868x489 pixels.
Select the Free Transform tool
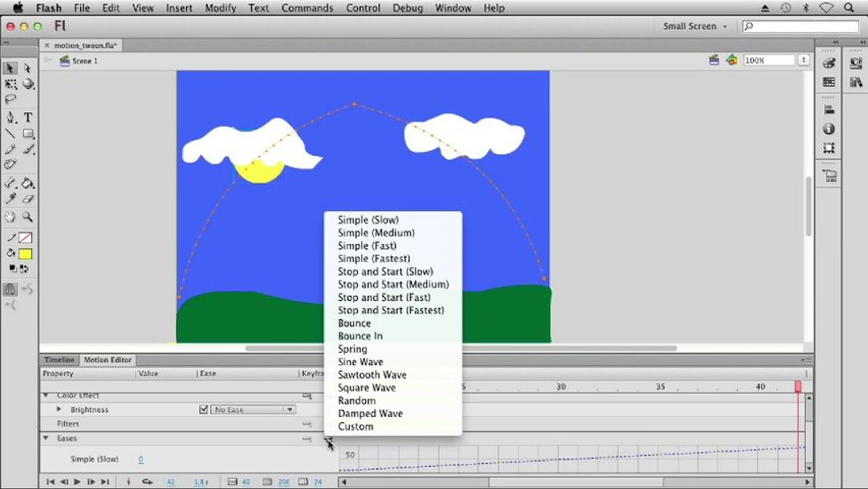pos(10,84)
